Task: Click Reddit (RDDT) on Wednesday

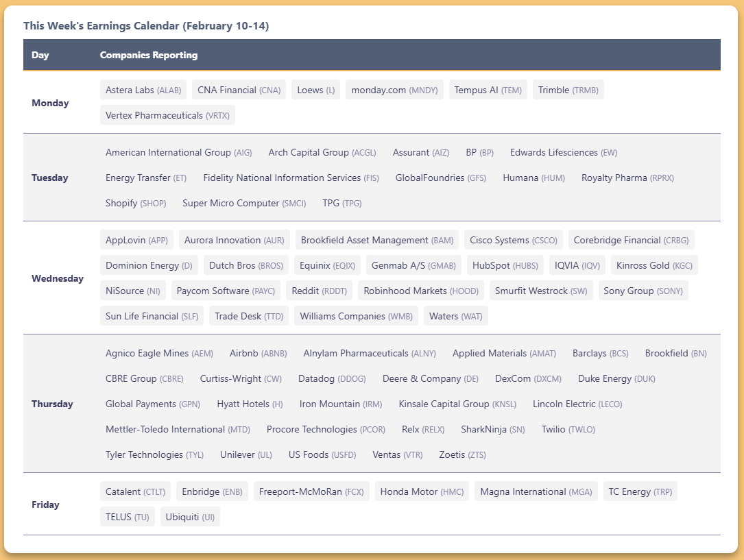Action: coord(320,291)
